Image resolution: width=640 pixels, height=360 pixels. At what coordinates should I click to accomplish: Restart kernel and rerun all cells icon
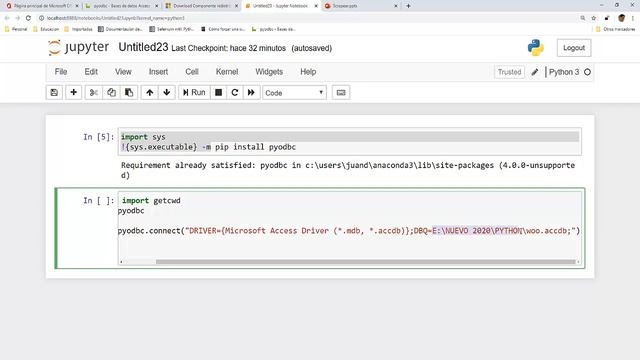tap(251, 93)
